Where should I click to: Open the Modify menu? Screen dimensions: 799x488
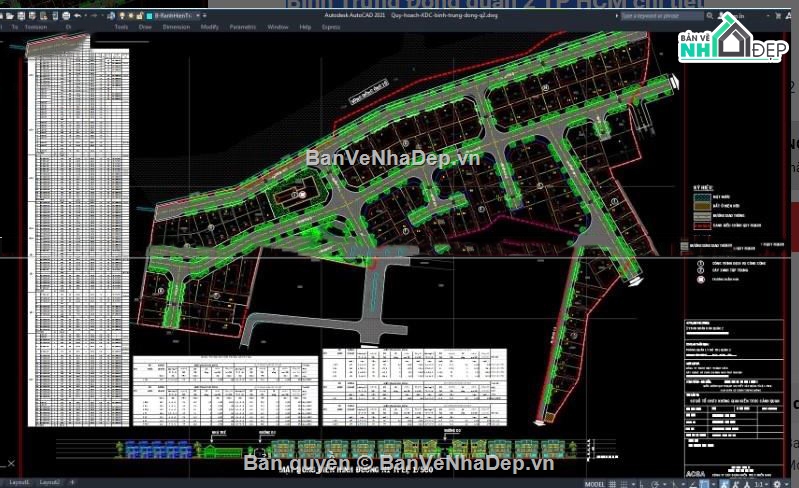[209, 27]
